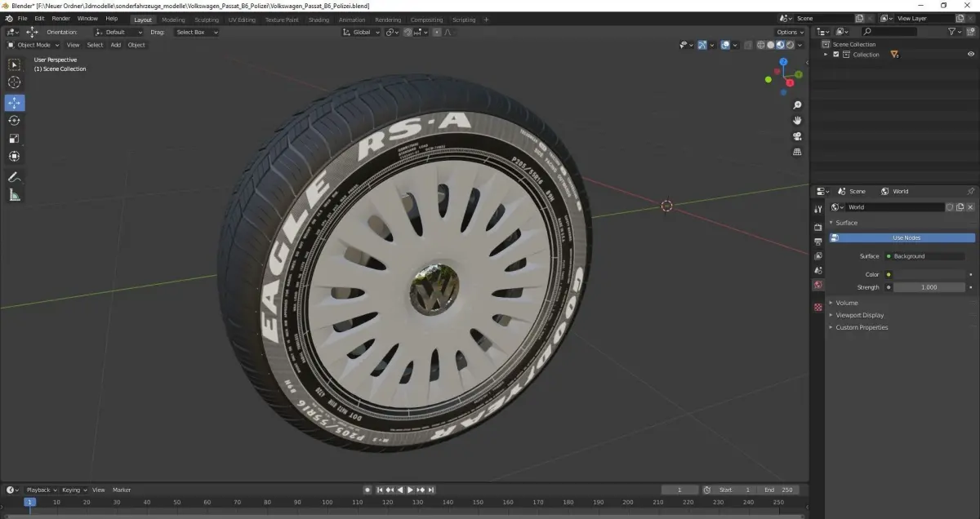Switch perspective/orthographic grid icon
This screenshot has height=519, width=980.
click(797, 152)
